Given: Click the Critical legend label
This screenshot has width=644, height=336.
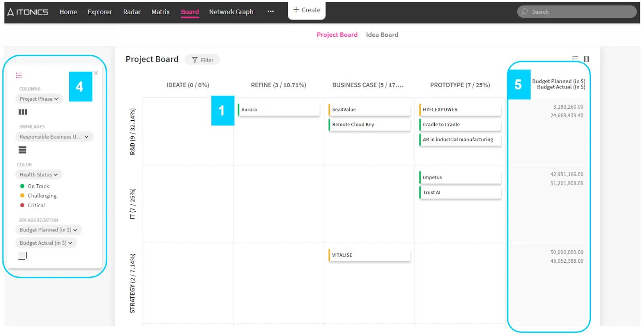Looking at the screenshot, I should 36,205.
